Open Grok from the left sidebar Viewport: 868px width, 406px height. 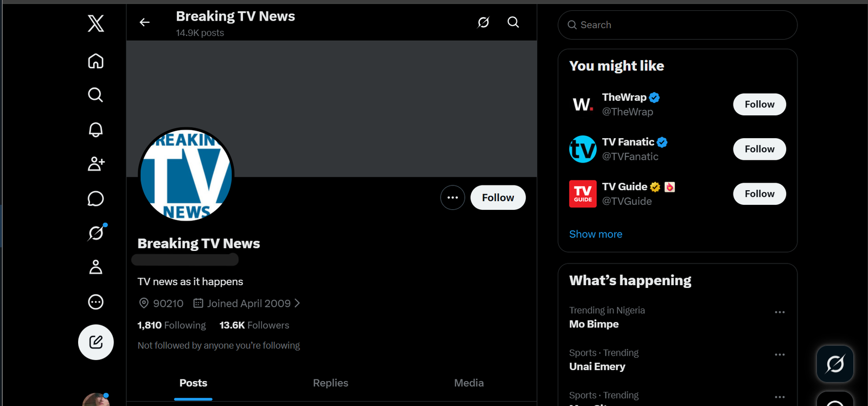tap(96, 233)
